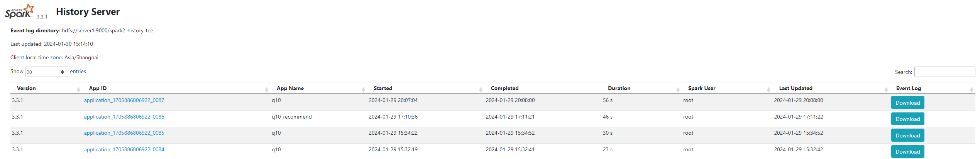Open the Show entries dropdown
This screenshot has width=980, height=159.
[x=46, y=72]
